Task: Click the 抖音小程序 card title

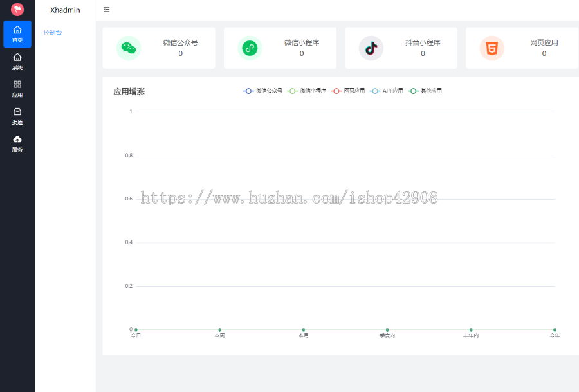Action: (x=423, y=43)
